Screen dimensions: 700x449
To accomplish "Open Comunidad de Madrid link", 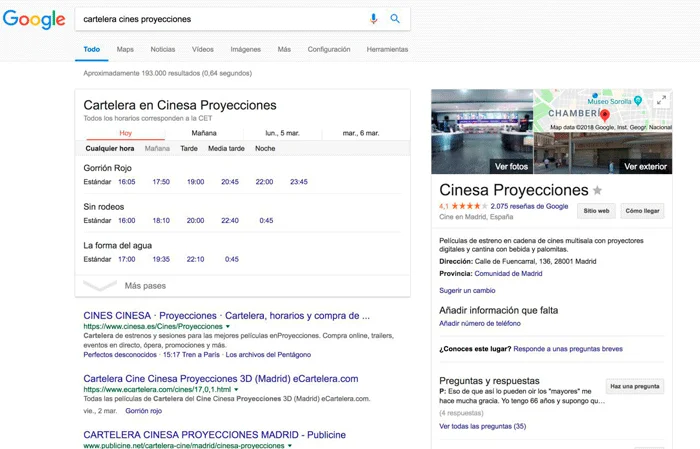I will click(x=508, y=274).
